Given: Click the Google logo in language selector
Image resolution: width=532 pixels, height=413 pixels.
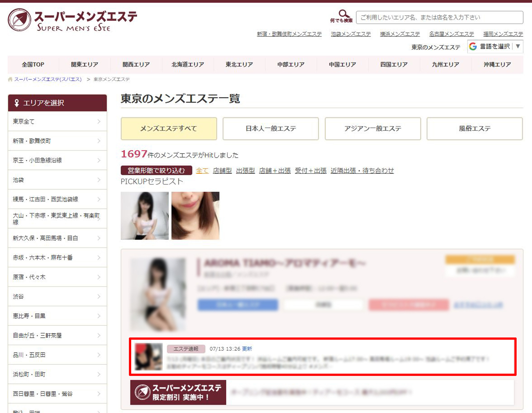Looking at the screenshot, I should click(x=473, y=46).
